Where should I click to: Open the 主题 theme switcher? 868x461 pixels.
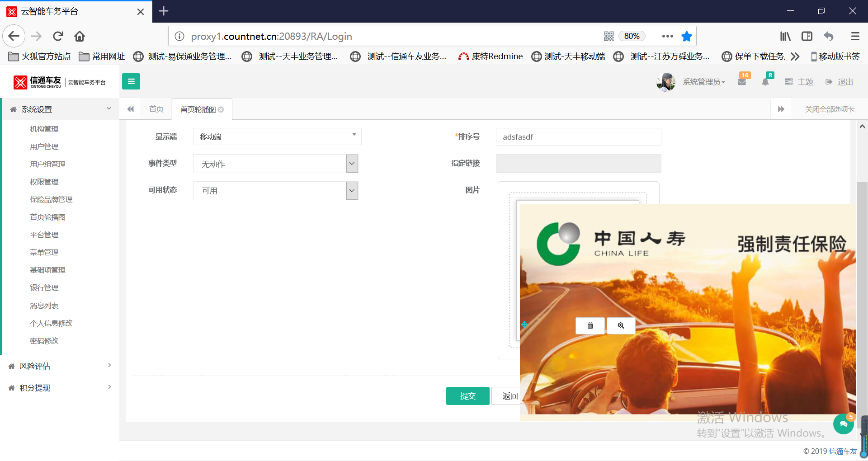(799, 82)
